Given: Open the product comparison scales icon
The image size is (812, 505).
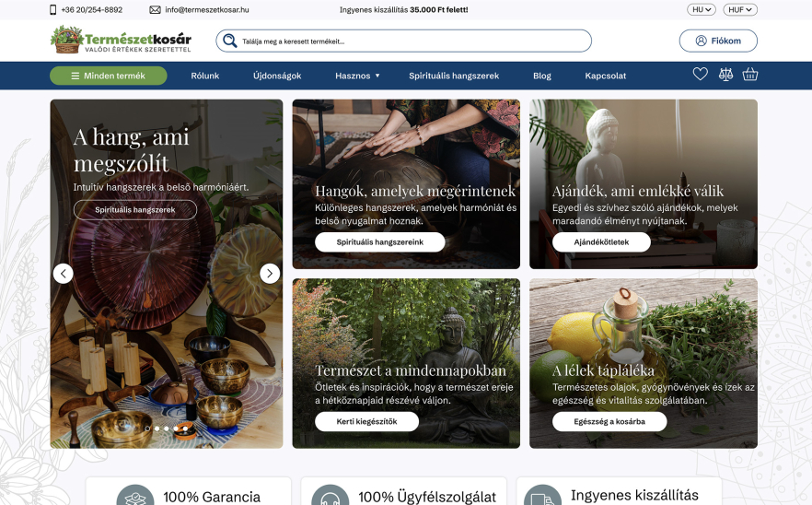Looking at the screenshot, I should [725, 74].
